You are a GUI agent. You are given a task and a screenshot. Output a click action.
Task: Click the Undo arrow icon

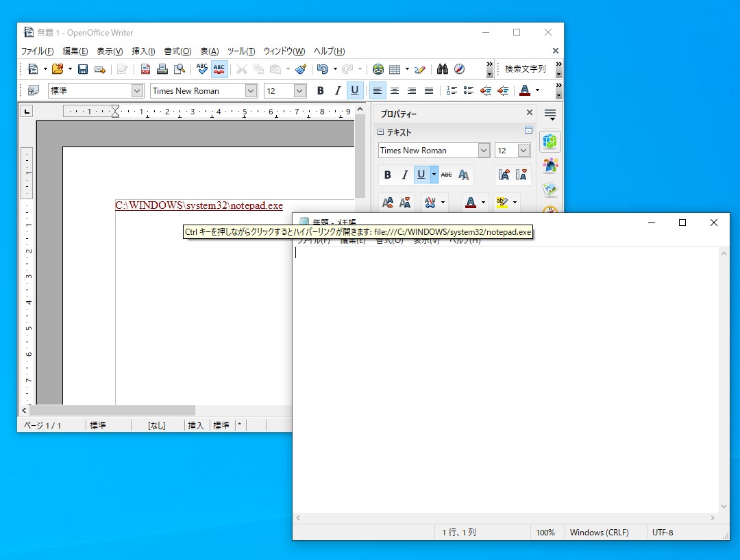[322, 69]
